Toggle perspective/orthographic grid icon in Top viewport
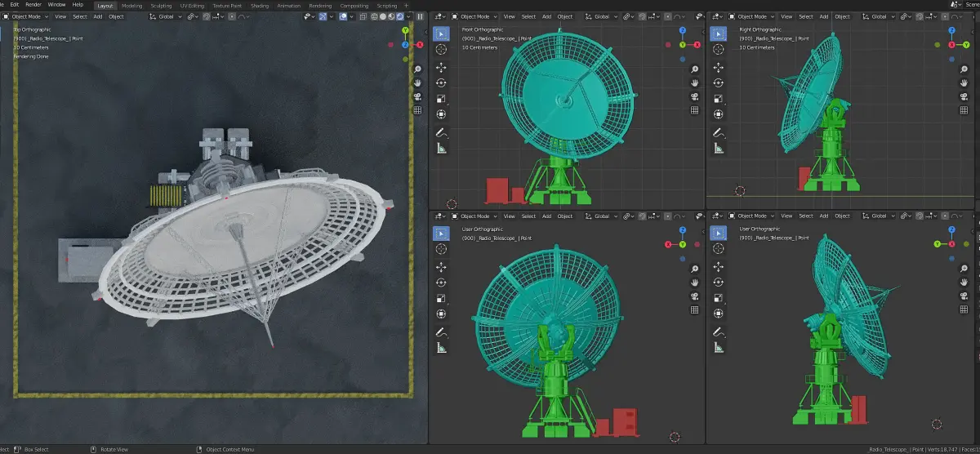This screenshot has width=980, height=454. (x=417, y=109)
